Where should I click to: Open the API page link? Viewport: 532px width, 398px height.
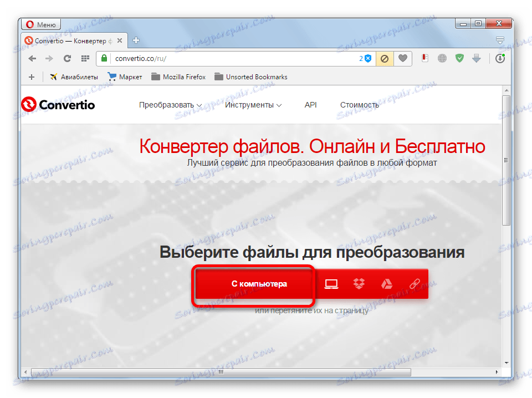310,105
